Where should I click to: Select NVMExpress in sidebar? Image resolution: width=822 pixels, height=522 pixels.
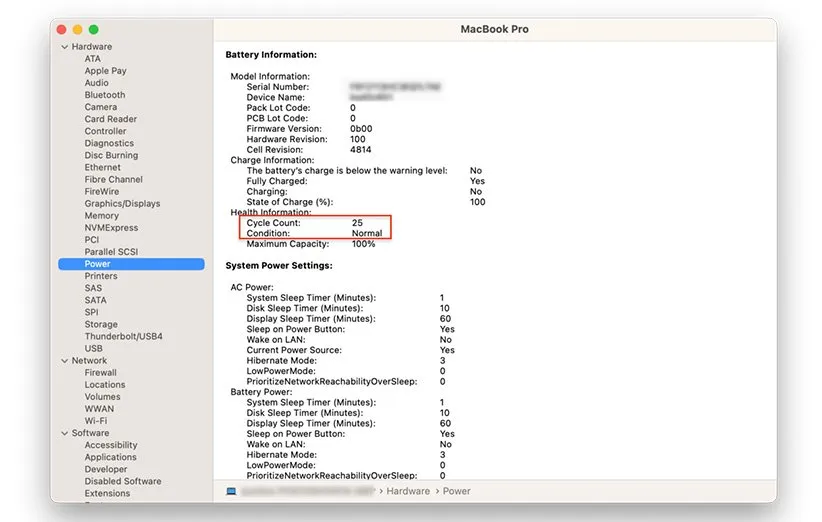coord(112,228)
